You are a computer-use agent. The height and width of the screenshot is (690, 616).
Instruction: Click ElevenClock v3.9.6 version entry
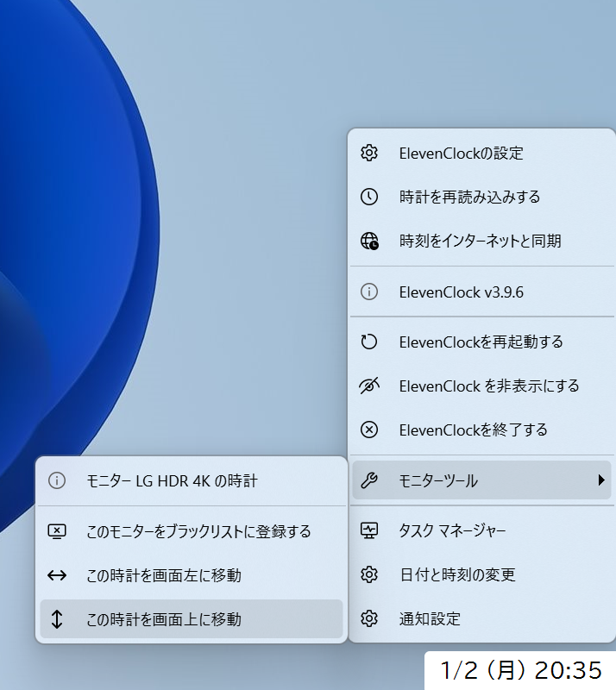pyautogui.click(x=481, y=292)
